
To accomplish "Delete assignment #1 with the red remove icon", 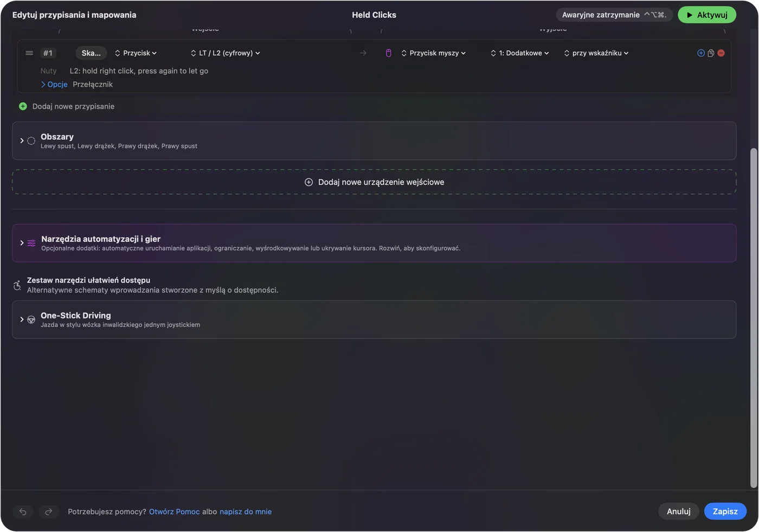I will tap(721, 53).
